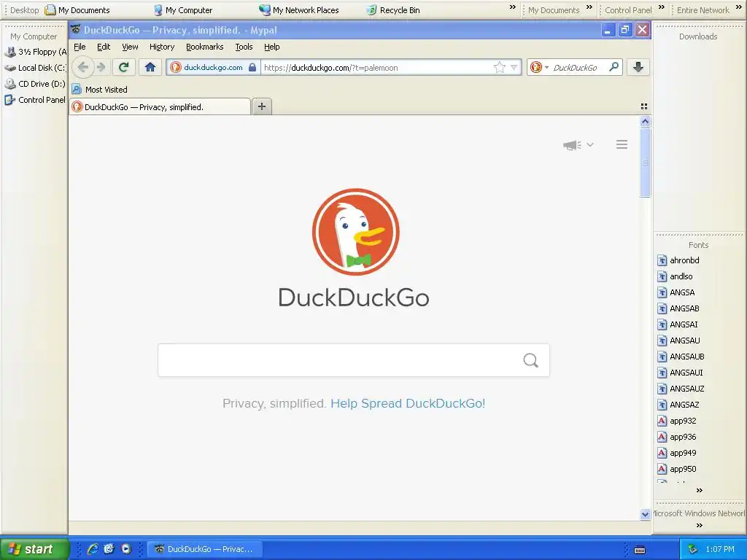
Task: Open 3½ Floppy drive in side toolbar
Action: [35, 52]
